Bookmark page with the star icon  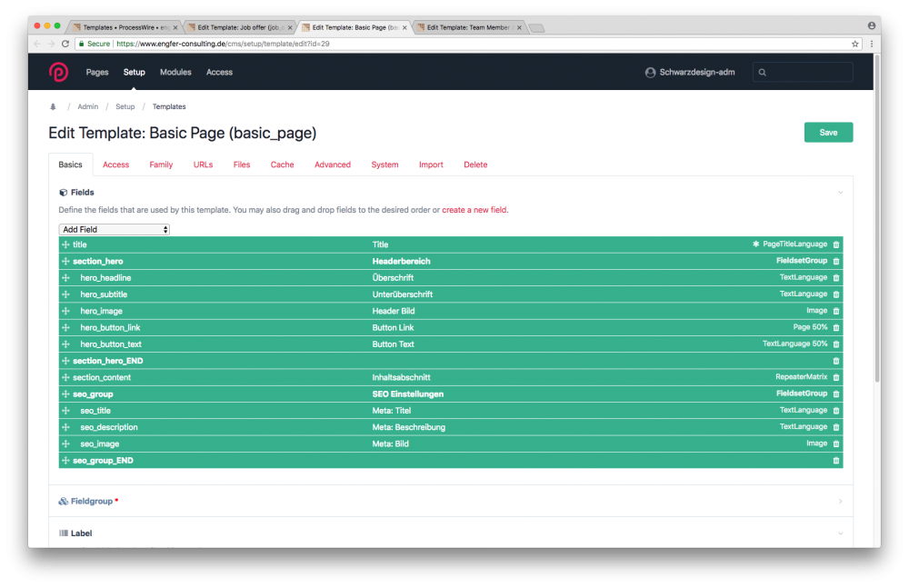pyautogui.click(x=854, y=44)
